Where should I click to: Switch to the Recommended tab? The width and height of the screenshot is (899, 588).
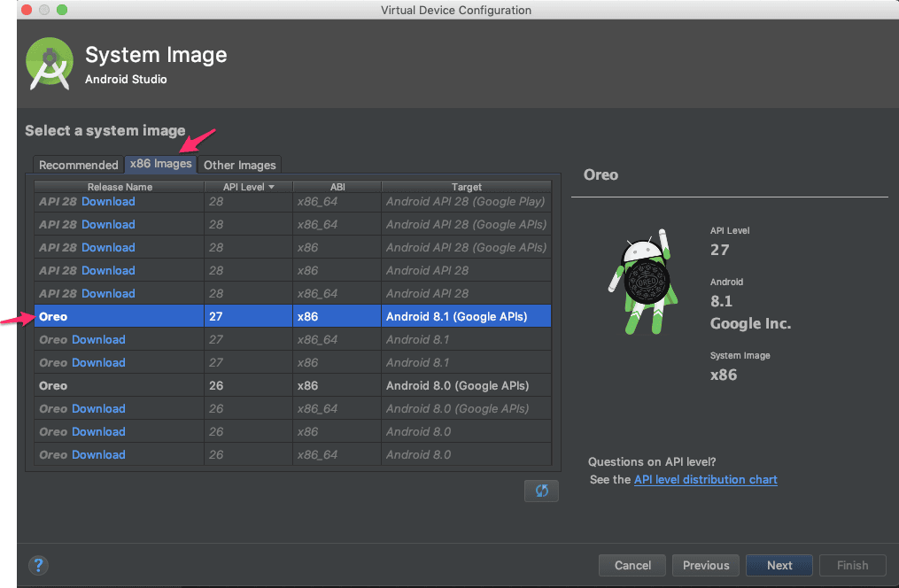(x=78, y=165)
